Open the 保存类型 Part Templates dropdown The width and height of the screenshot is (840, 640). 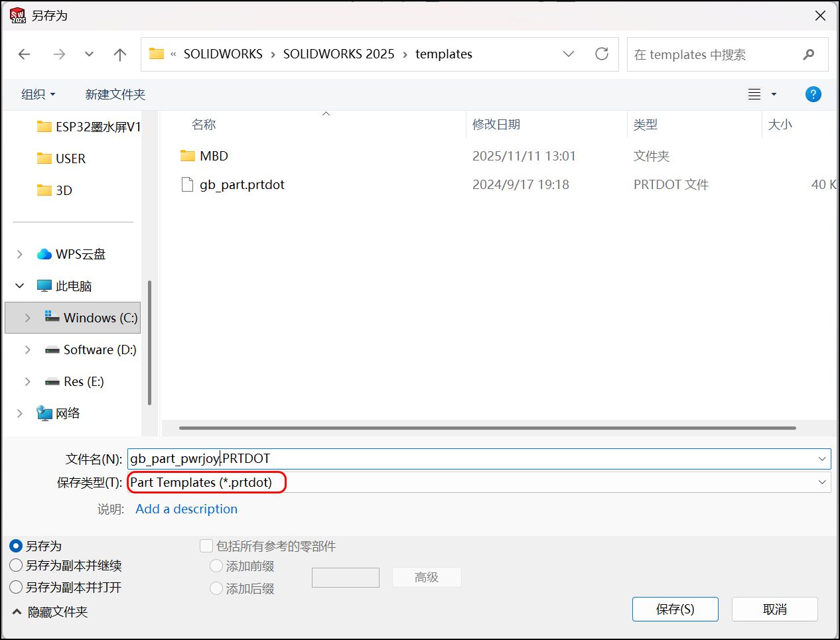[x=479, y=483]
